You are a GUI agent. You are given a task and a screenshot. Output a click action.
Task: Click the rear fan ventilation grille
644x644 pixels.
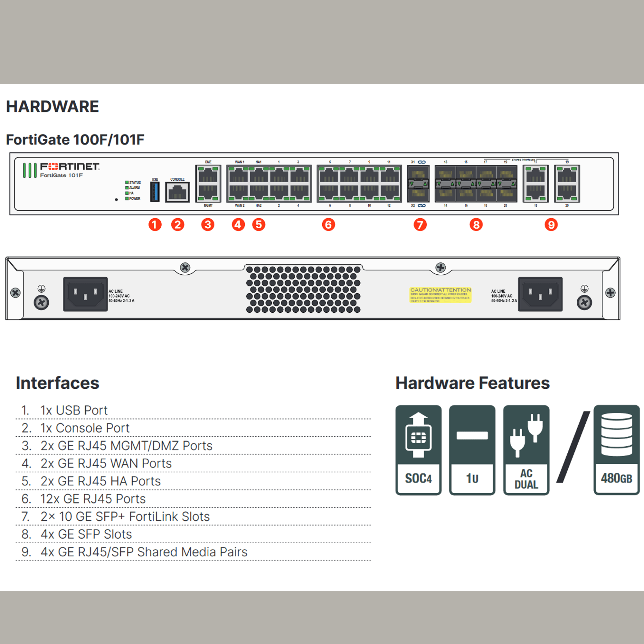coord(303,289)
